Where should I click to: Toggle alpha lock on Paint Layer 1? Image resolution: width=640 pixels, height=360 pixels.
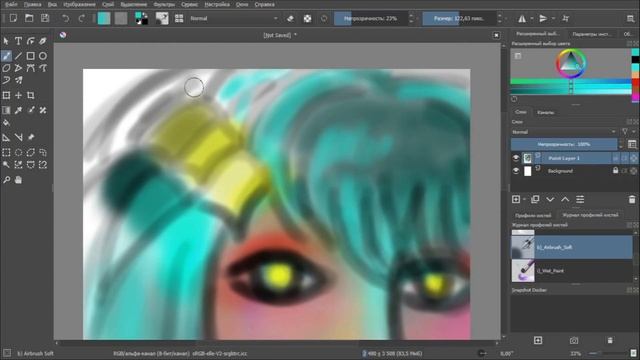(x=633, y=158)
